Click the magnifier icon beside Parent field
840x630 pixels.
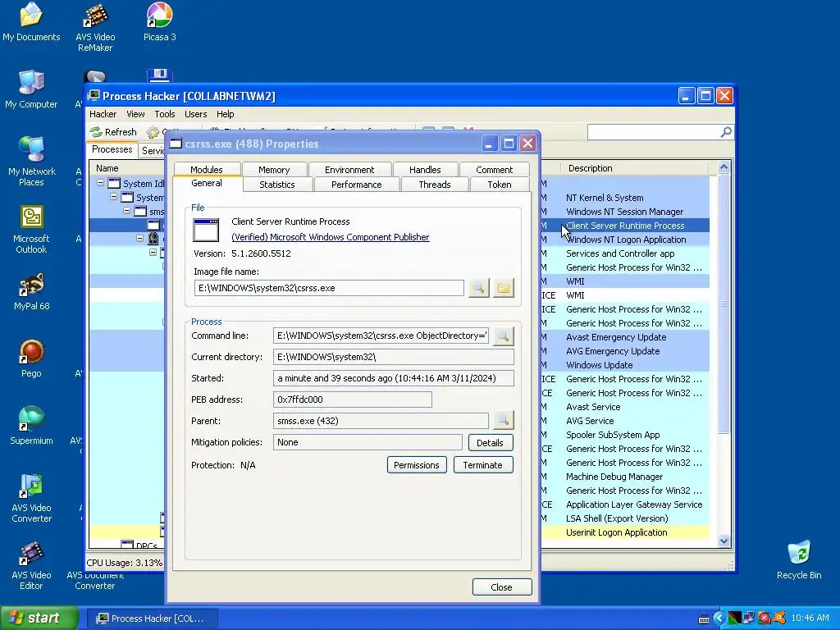coord(503,421)
